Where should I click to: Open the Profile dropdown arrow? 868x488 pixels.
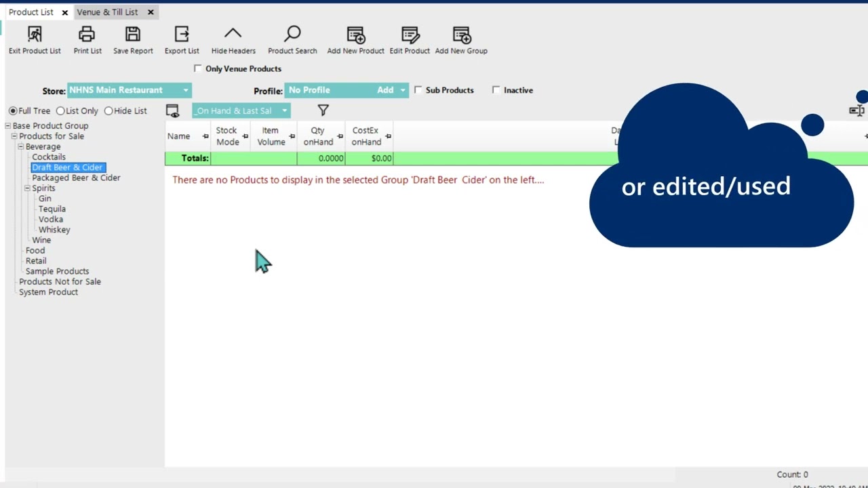(x=403, y=90)
